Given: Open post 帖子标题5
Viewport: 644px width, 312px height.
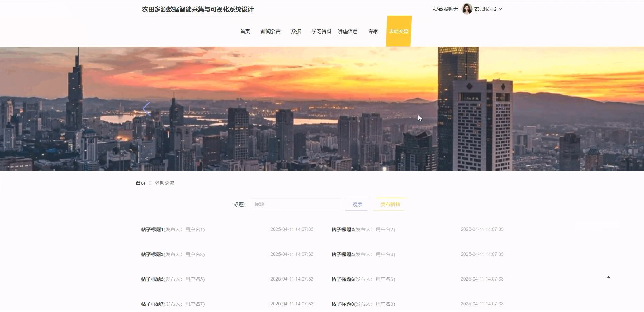Looking at the screenshot, I should click(152, 279).
